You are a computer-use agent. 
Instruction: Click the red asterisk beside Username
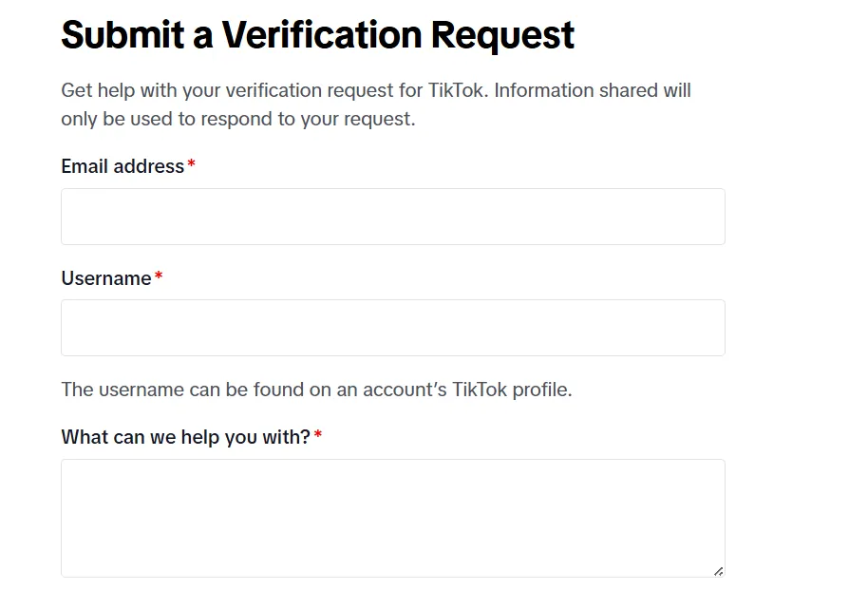157,275
